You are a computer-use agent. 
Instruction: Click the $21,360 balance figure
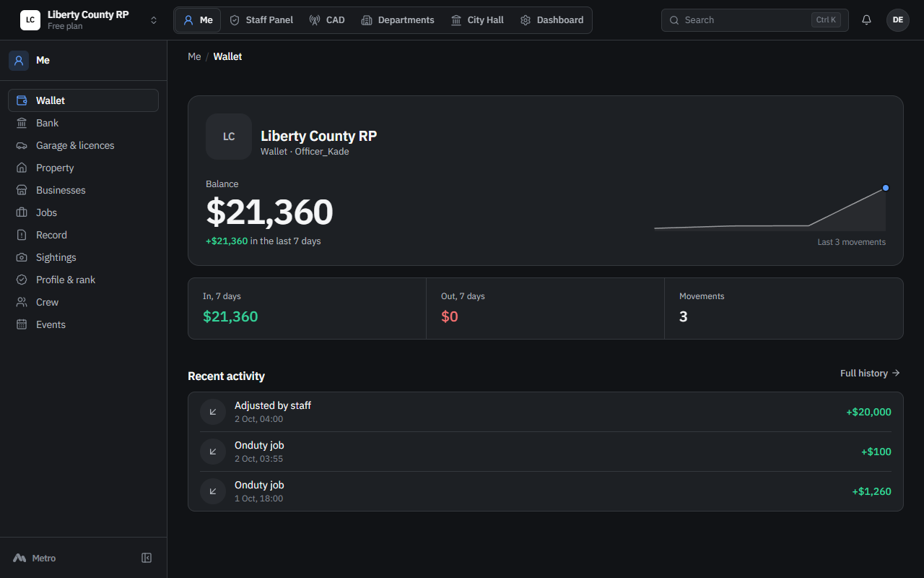pyautogui.click(x=269, y=212)
